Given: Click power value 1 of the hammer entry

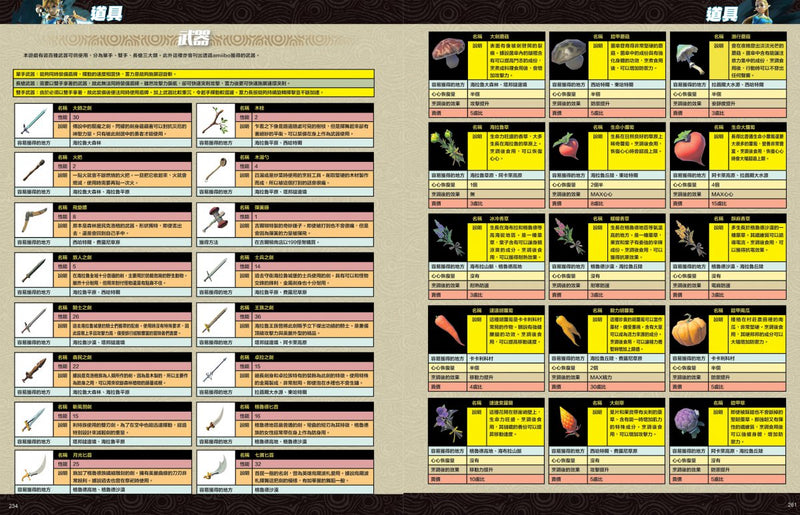Looking at the screenshot, I should (x=256, y=216).
